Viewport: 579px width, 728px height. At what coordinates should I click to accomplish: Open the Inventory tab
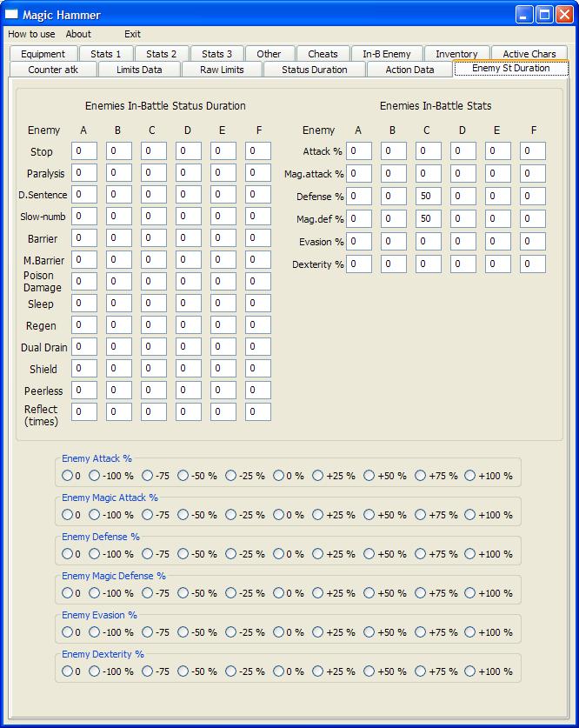point(456,54)
